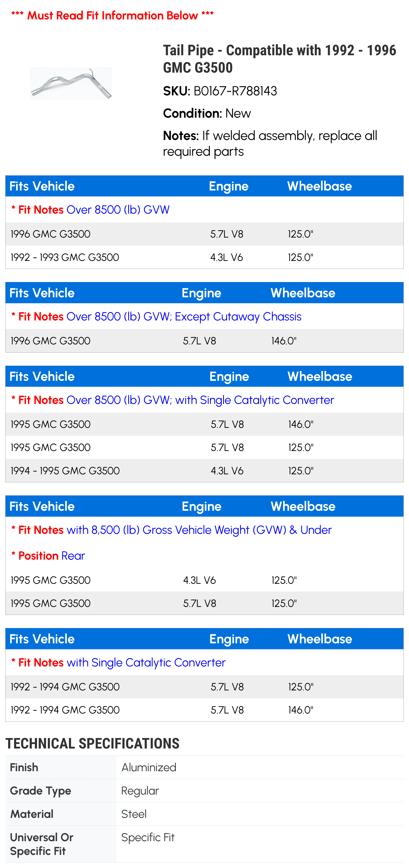Screen dimensions: 409x868
Task: Click the 'Universal Or Specific Fit' label
Action: [42, 844]
